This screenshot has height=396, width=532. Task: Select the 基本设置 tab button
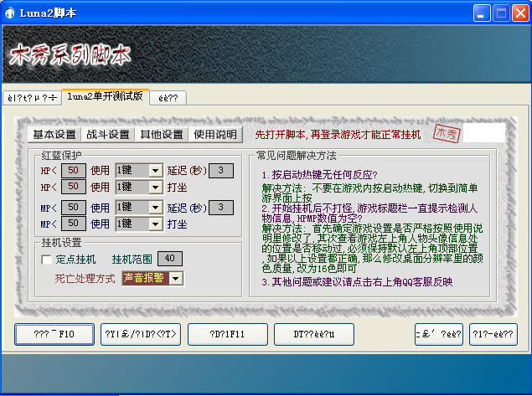click(x=54, y=135)
